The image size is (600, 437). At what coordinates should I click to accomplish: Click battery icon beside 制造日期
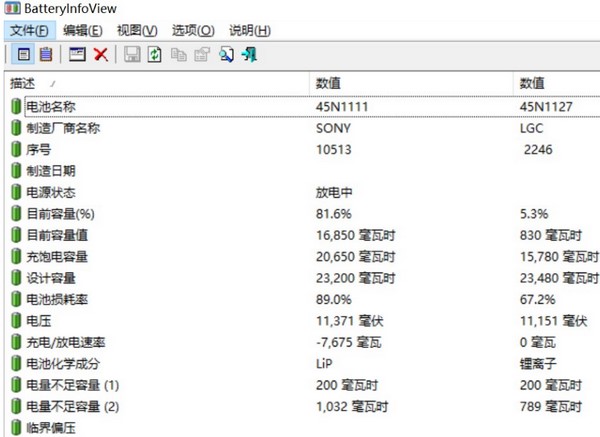[16, 171]
